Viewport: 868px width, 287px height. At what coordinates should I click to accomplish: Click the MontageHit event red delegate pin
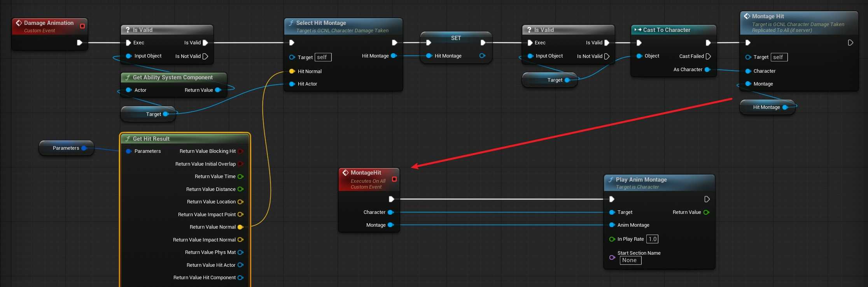tap(394, 179)
